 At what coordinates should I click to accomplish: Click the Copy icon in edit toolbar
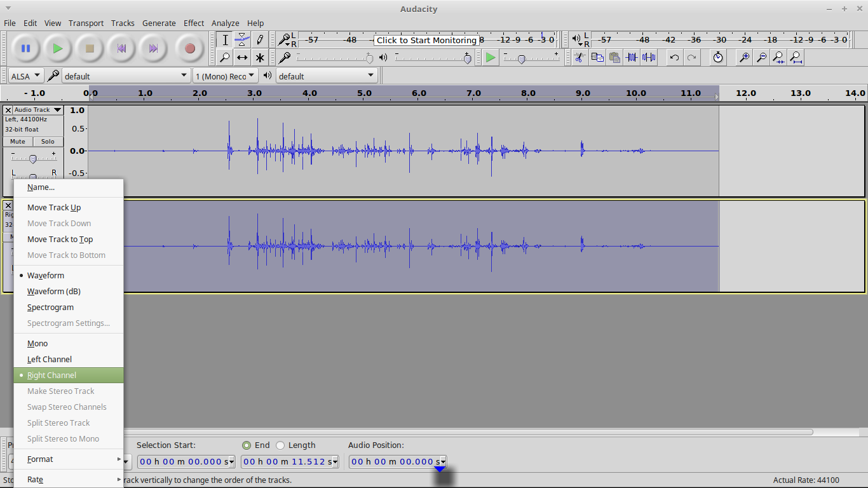coord(597,58)
